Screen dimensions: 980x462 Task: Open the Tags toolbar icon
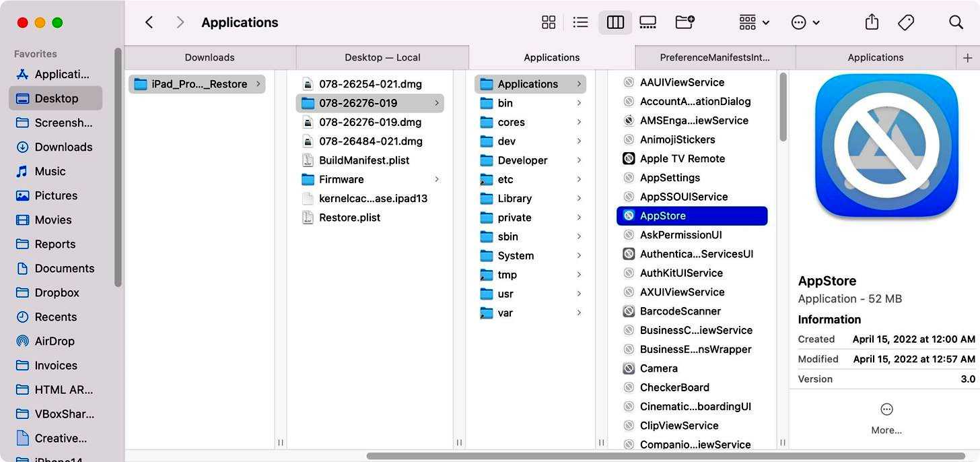click(x=906, y=22)
